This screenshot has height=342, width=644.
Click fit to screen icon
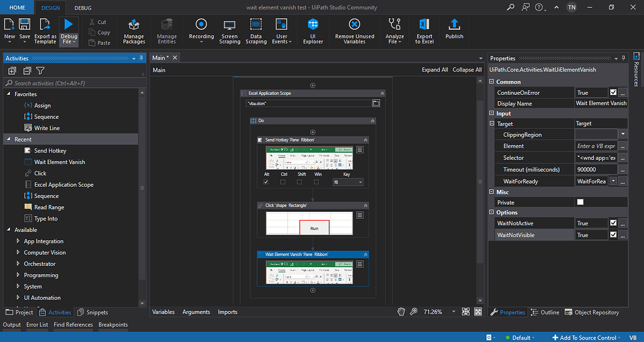pos(466,312)
